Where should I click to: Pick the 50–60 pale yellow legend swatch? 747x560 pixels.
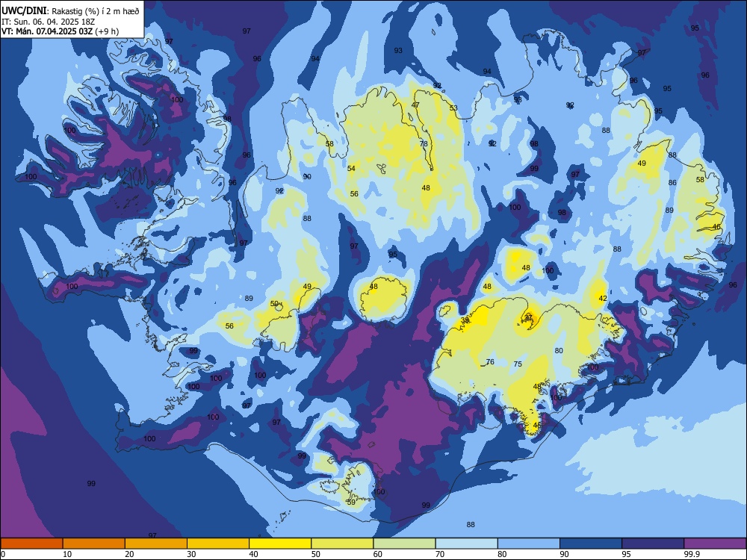coord(342,544)
